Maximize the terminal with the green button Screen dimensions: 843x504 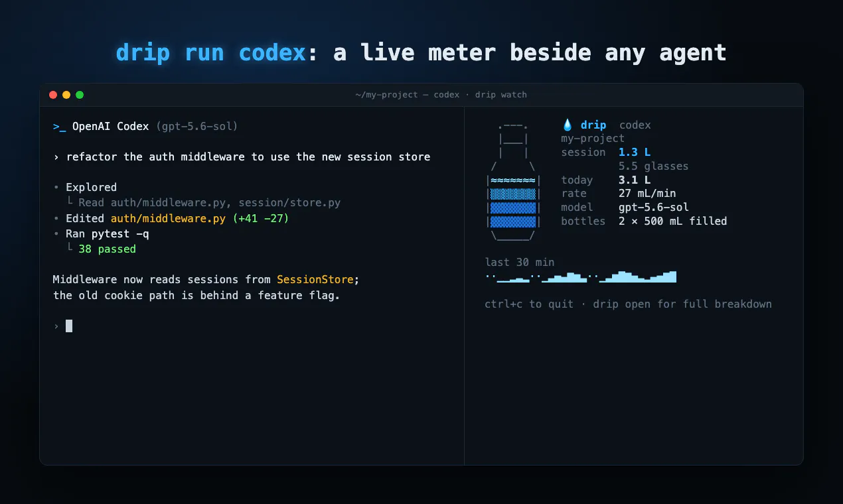[x=80, y=95]
